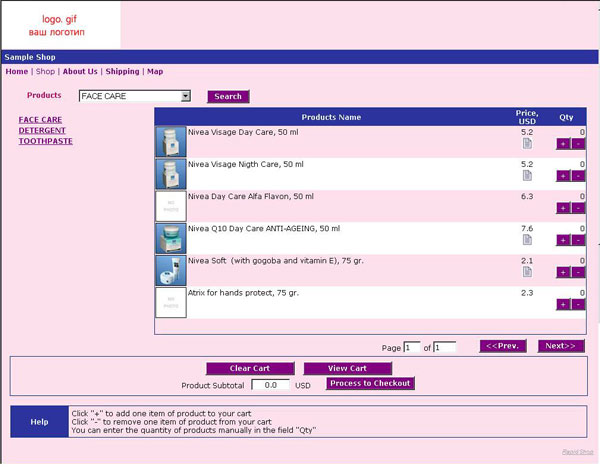Add one Nivea Visage Day Care with plus
Viewport: 600px width, 476px height.
(563, 144)
